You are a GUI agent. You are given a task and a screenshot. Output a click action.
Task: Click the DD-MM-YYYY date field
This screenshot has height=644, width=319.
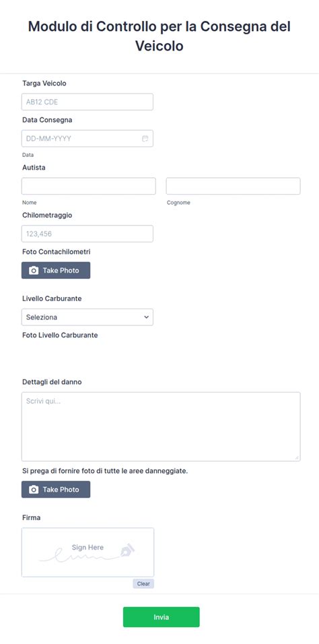point(87,139)
